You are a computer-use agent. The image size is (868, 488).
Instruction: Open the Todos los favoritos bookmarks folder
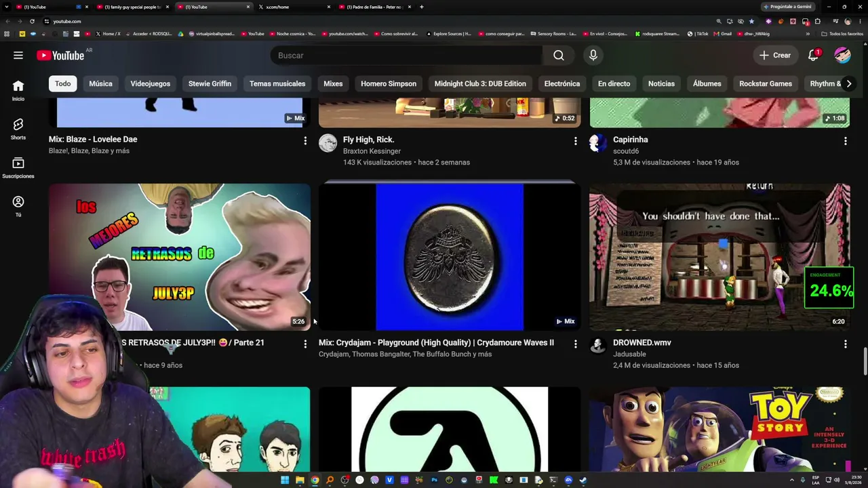tap(842, 34)
